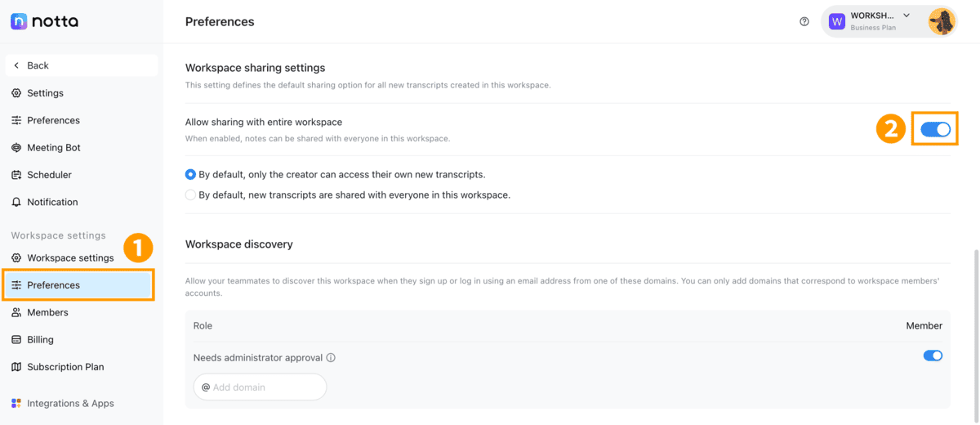Click the Back arrow icon

pyautogui.click(x=16, y=65)
